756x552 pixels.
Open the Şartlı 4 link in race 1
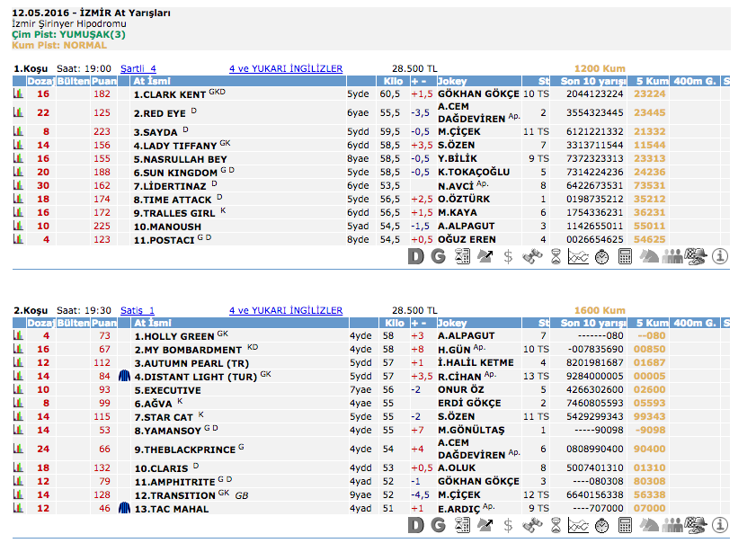click(x=138, y=68)
